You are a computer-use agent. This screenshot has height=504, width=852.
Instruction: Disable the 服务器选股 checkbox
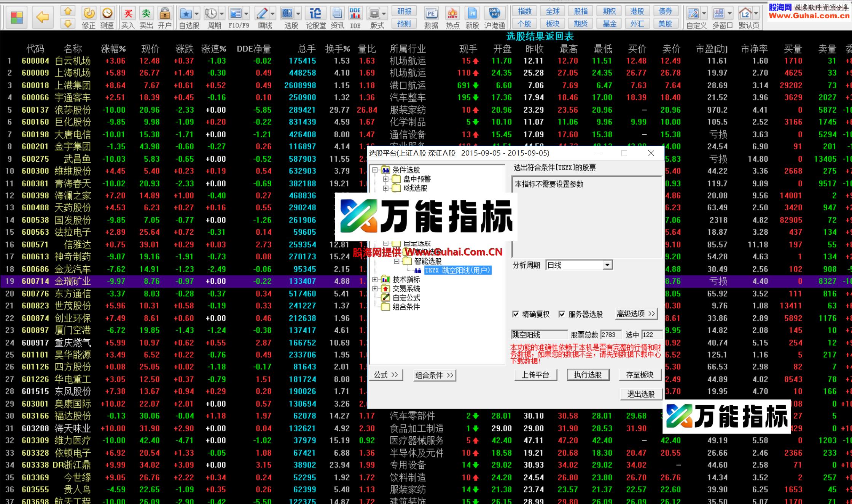point(562,315)
